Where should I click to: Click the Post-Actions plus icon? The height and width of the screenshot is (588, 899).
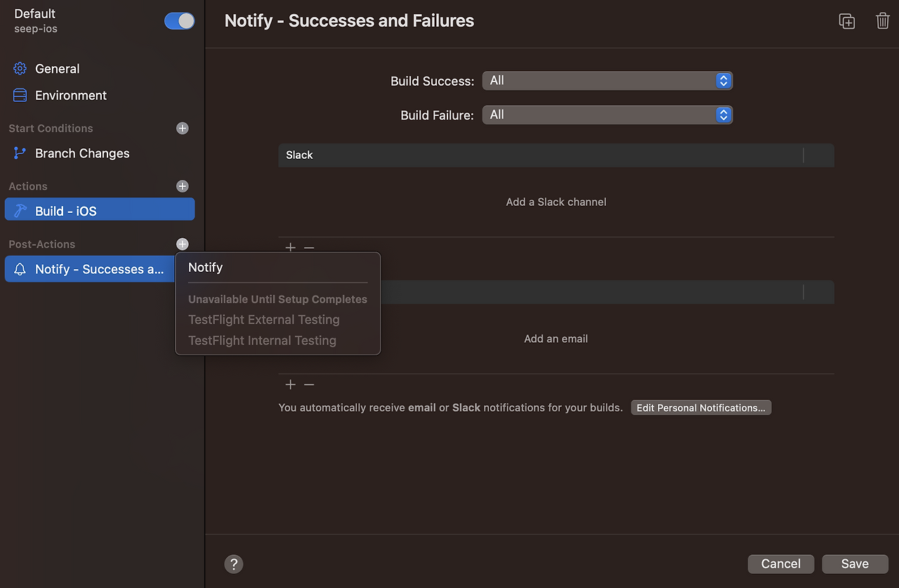[183, 244]
